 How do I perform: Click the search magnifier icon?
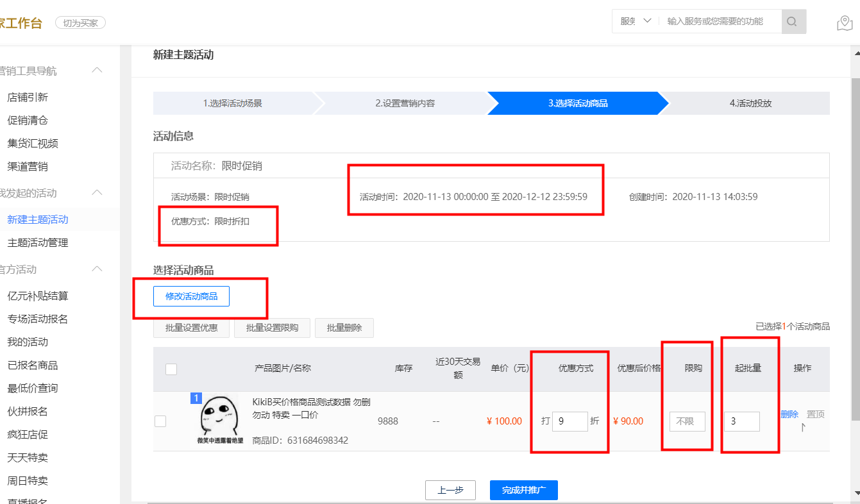793,21
